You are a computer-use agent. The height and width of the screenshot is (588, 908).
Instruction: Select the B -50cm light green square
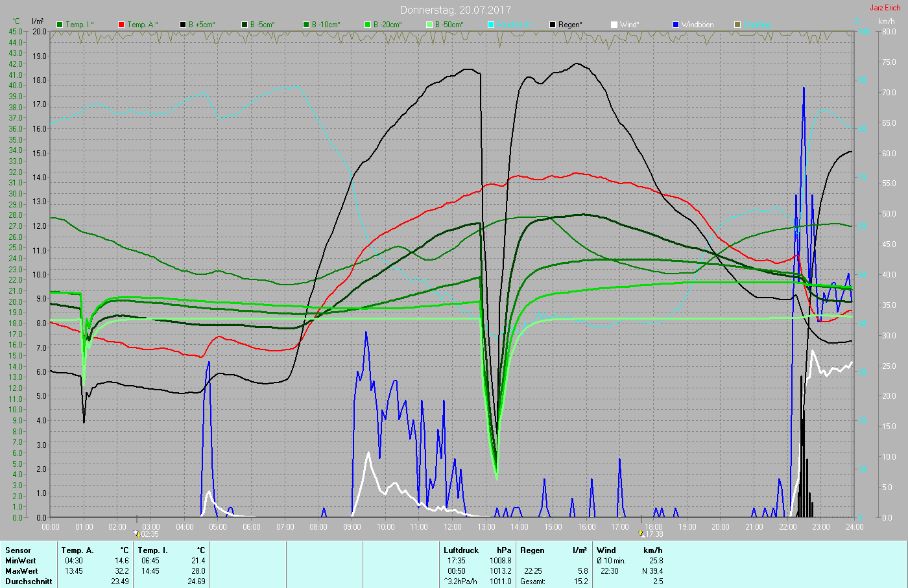point(429,25)
